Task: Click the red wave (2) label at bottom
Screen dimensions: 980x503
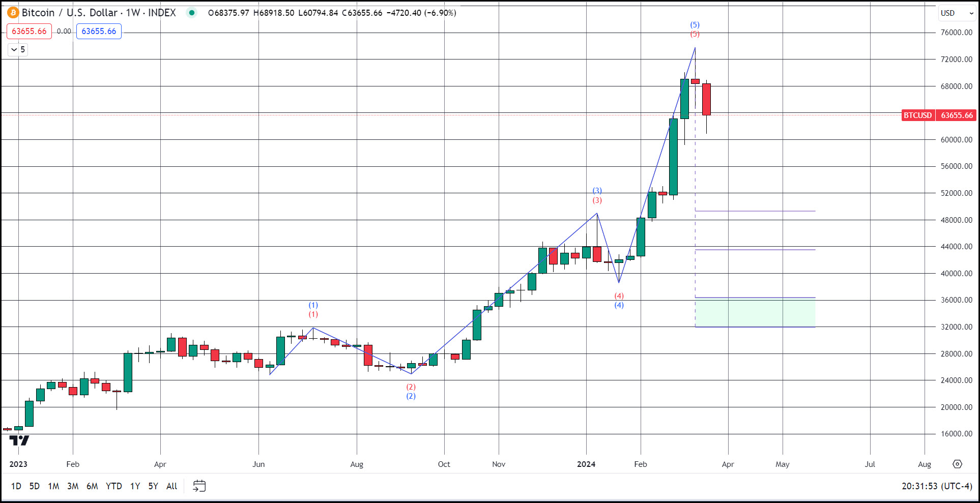Action: coord(411,387)
